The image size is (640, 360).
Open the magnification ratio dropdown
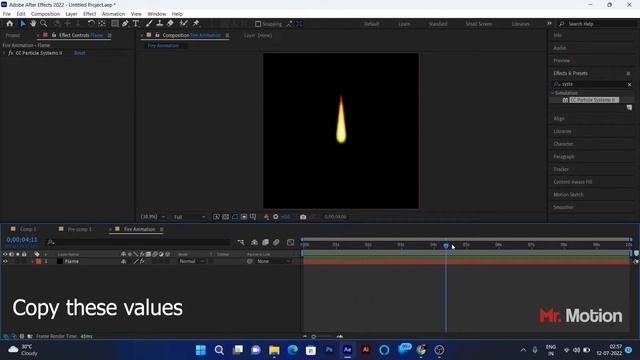coord(153,217)
